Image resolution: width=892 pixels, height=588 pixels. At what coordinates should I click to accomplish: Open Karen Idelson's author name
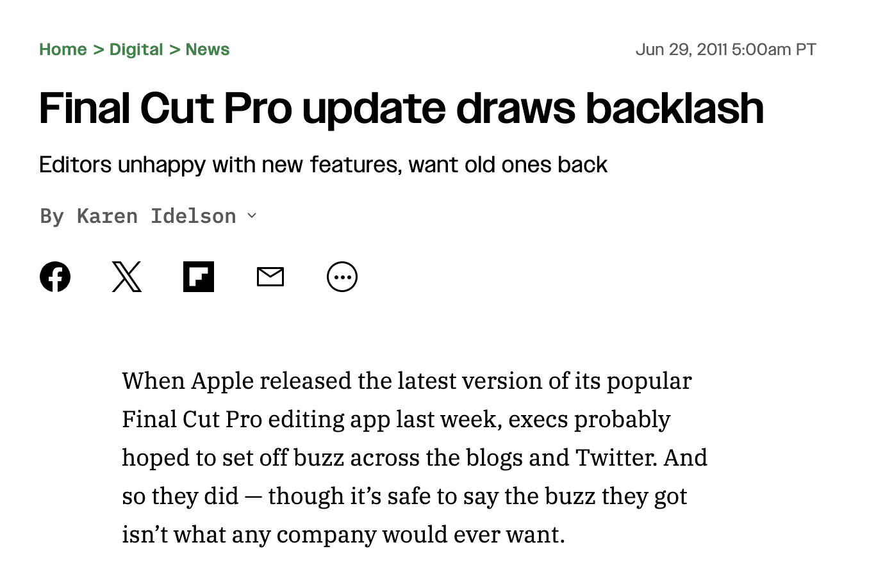pos(156,216)
